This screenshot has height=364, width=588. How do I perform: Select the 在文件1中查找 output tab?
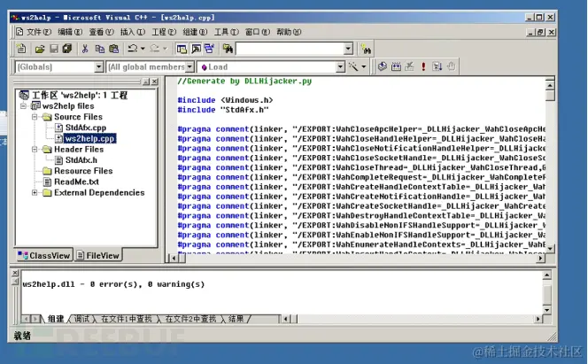pos(127,319)
